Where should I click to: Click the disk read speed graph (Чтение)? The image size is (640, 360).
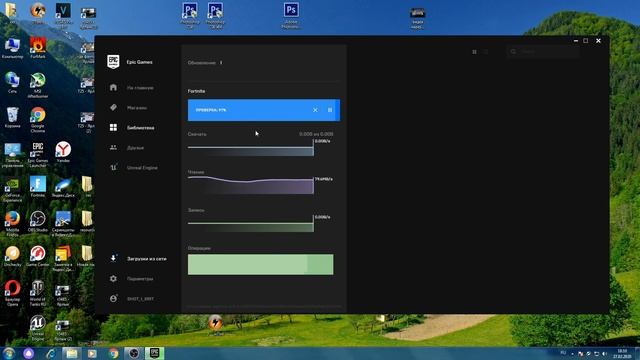(x=251, y=185)
